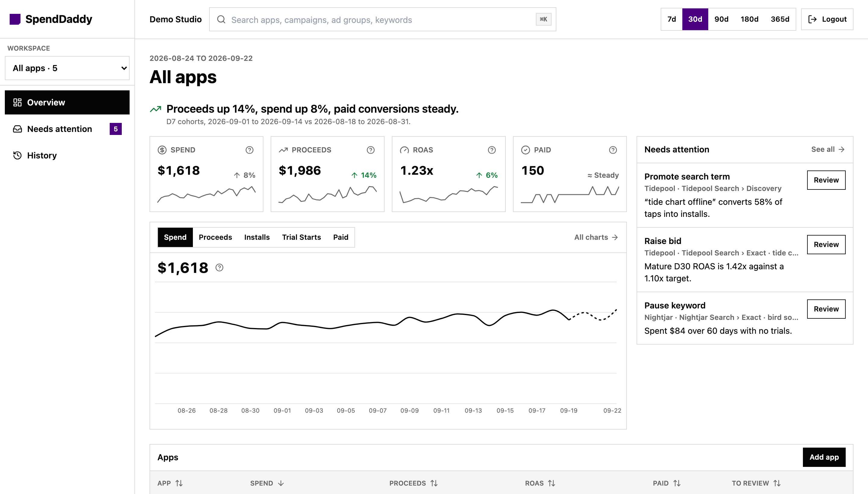The image size is (868, 494).
Task: Click the gauge icon on the ROAS card
Action: [x=404, y=150]
